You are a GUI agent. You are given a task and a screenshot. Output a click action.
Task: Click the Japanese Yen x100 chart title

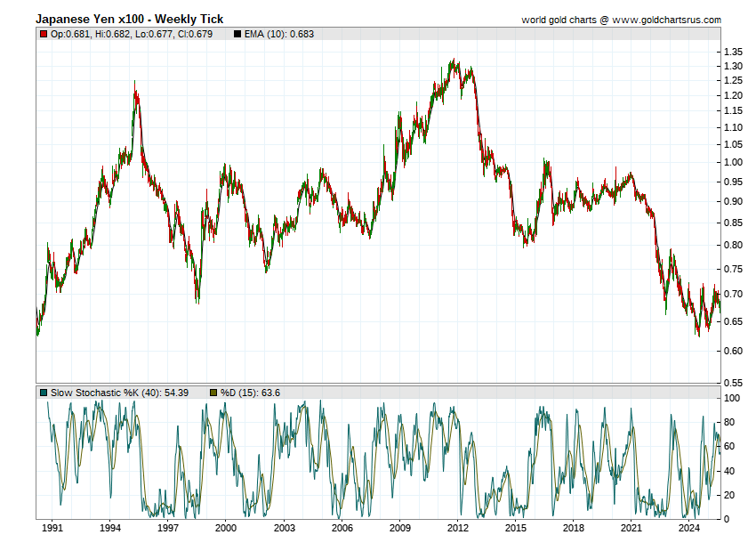[129, 19]
